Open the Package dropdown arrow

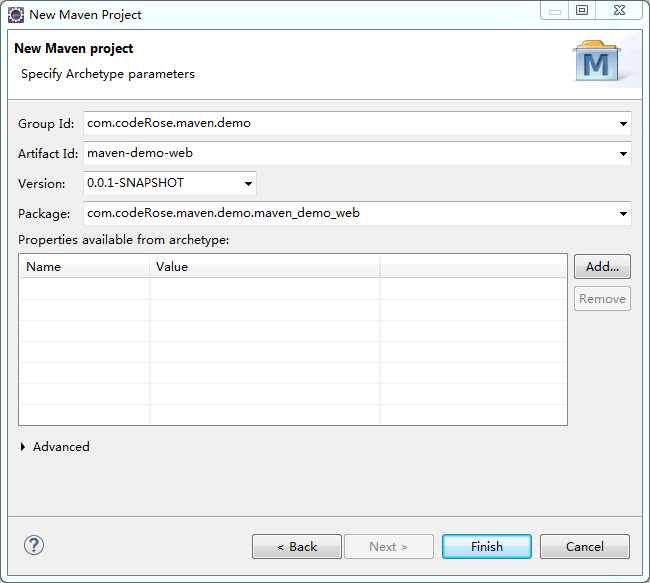[x=623, y=214]
